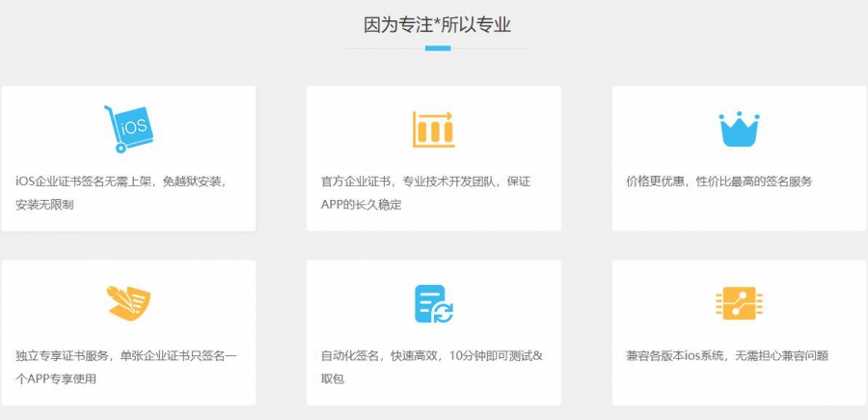Viewport: 868px width, 420px height.
Task: Click the orange circuit chip icon
Action: 739,303
